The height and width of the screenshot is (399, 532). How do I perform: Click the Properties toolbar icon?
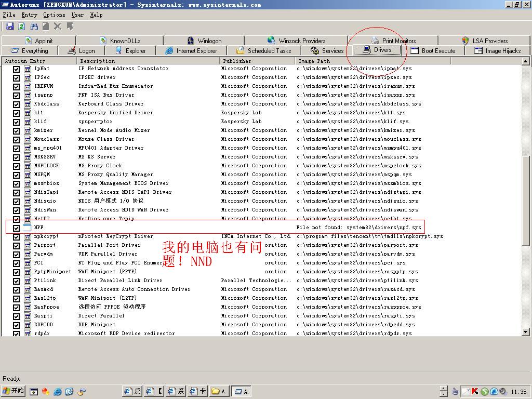coord(46,26)
